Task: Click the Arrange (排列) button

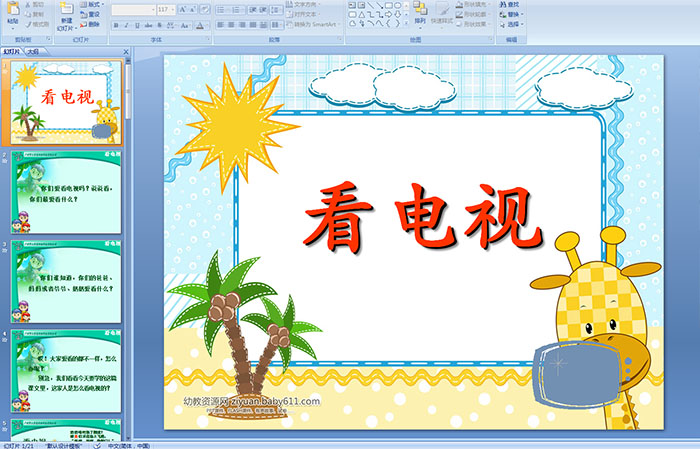Action: (x=420, y=14)
